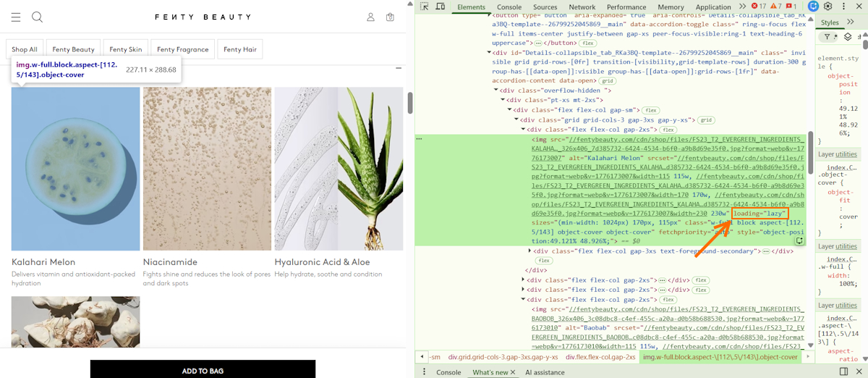The width and height of the screenshot is (868, 378).
Task: Collapse the ingredients section minus icon
Action: [399, 68]
